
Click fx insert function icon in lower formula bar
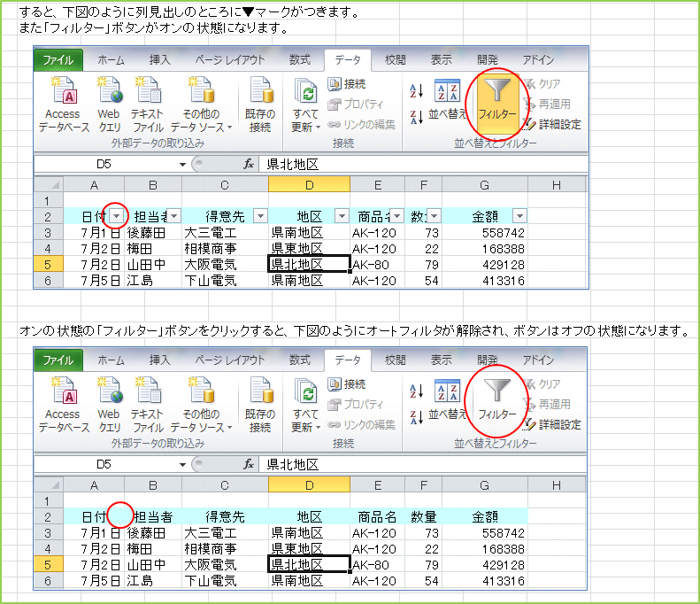[x=249, y=464]
